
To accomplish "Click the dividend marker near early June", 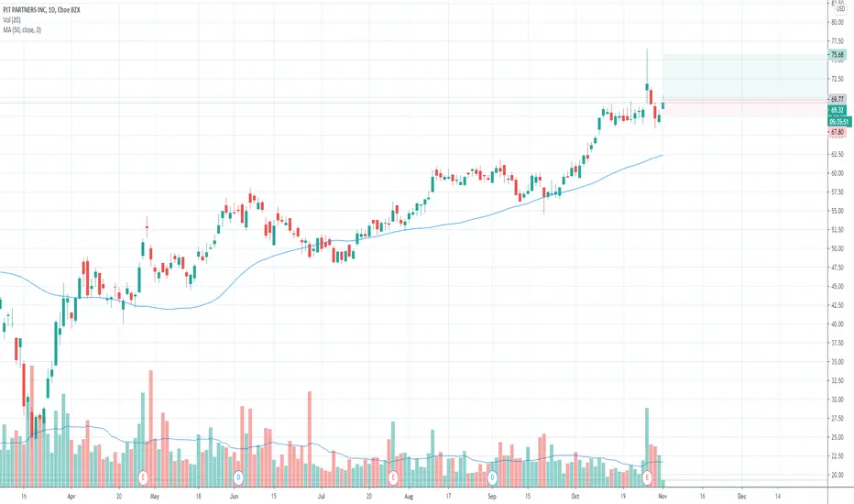I will click(238, 477).
